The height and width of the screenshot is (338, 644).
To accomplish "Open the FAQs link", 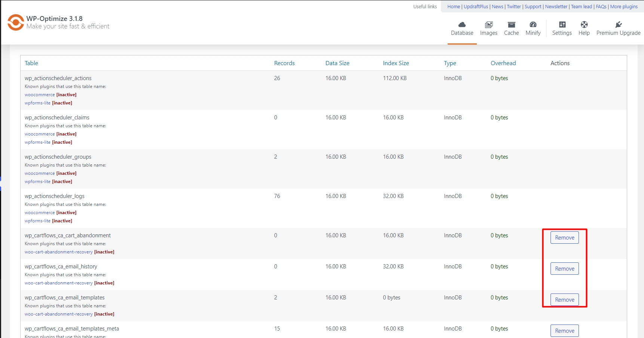I will tap(601, 7).
